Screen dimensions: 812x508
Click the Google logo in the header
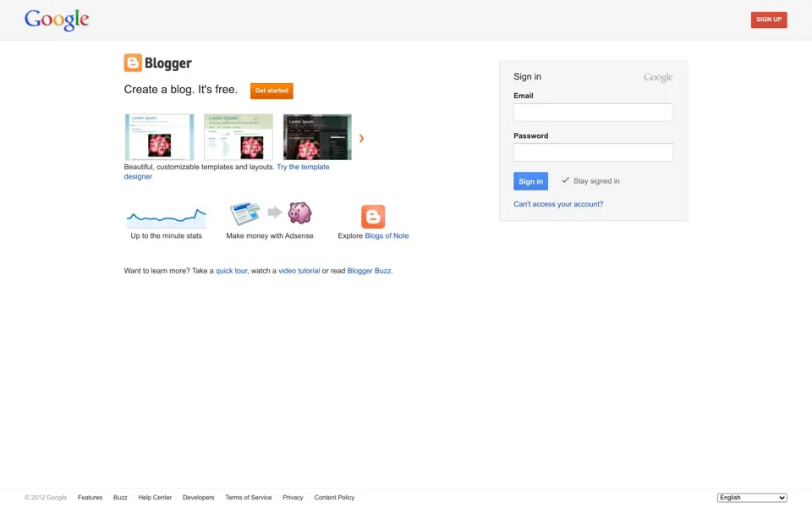coord(57,19)
